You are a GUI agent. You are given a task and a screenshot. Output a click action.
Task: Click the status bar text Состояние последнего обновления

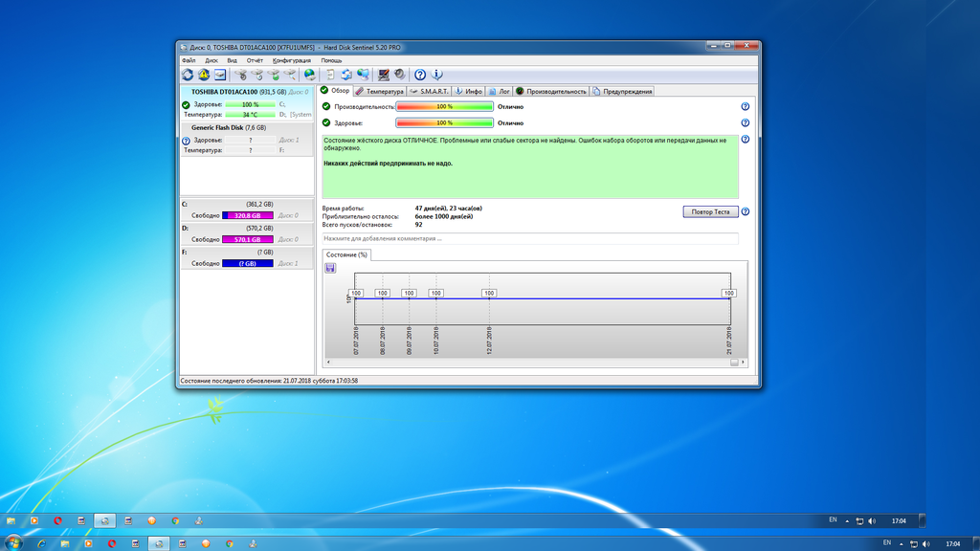click(269, 381)
